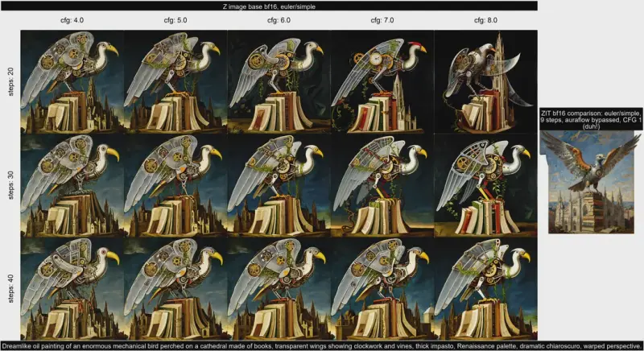This screenshot has width=644, height=351.
Task: Click the 'cfg: 4.0' column header
Action: coord(72,21)
